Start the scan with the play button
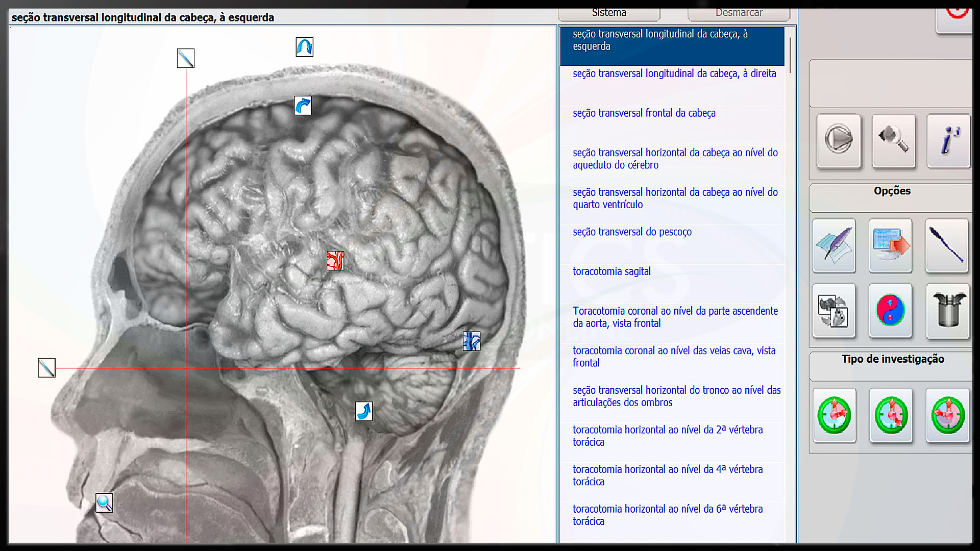 839,141
